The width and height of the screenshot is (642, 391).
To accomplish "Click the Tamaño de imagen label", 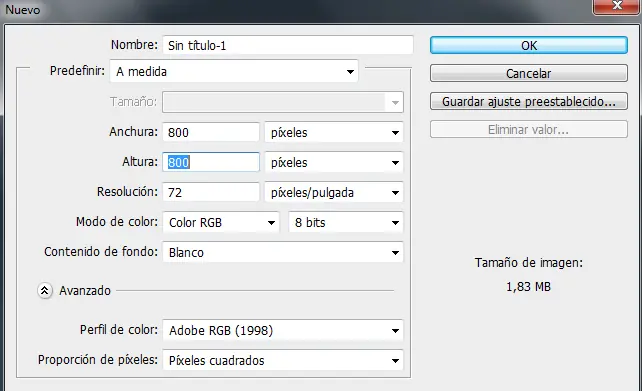I will pyautogui.click(x=529, y=263).
